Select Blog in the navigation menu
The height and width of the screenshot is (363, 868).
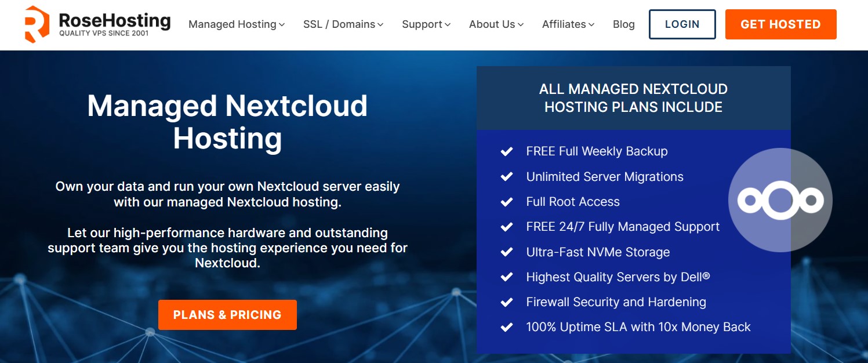click(x=623, y=24)
